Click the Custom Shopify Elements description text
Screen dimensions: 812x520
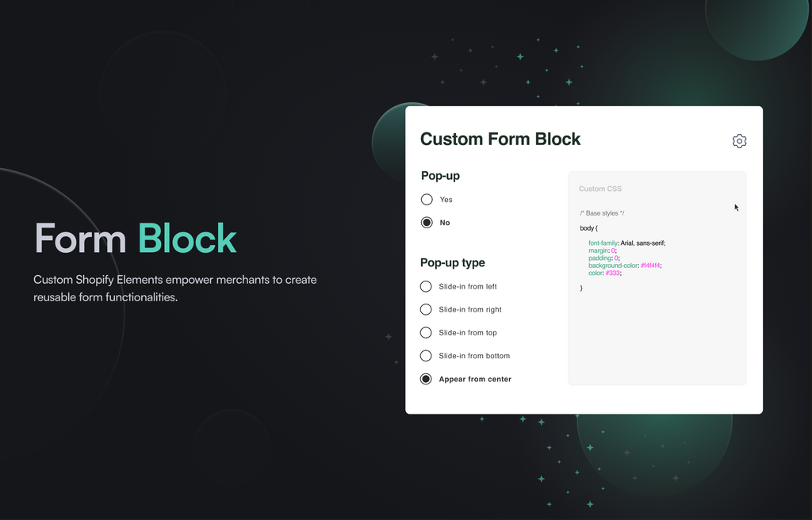(174, 289)
